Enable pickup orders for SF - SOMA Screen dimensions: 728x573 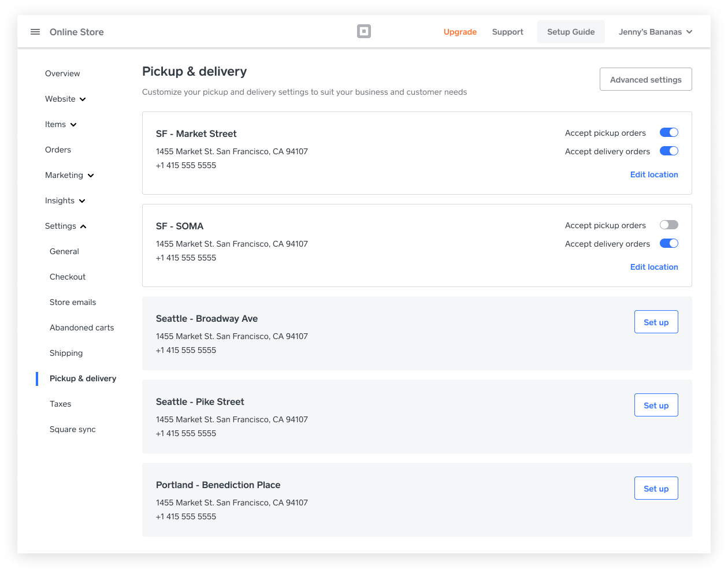pyautogui.click(x=669, y=225)
